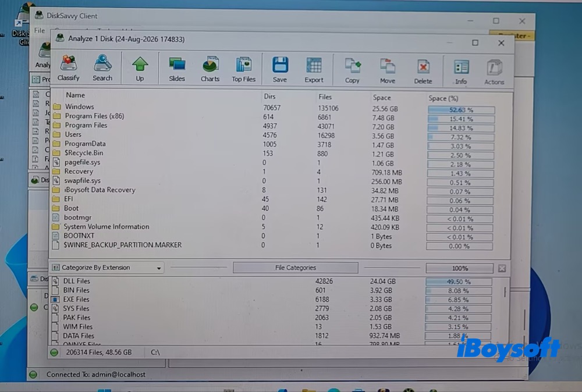Launch the Search tool

pos(102,68)
